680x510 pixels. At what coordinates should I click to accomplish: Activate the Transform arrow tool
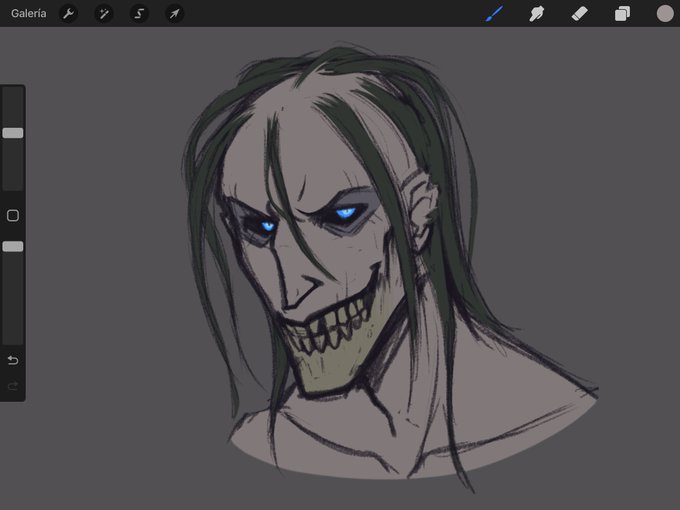click(x=174, y=13)
